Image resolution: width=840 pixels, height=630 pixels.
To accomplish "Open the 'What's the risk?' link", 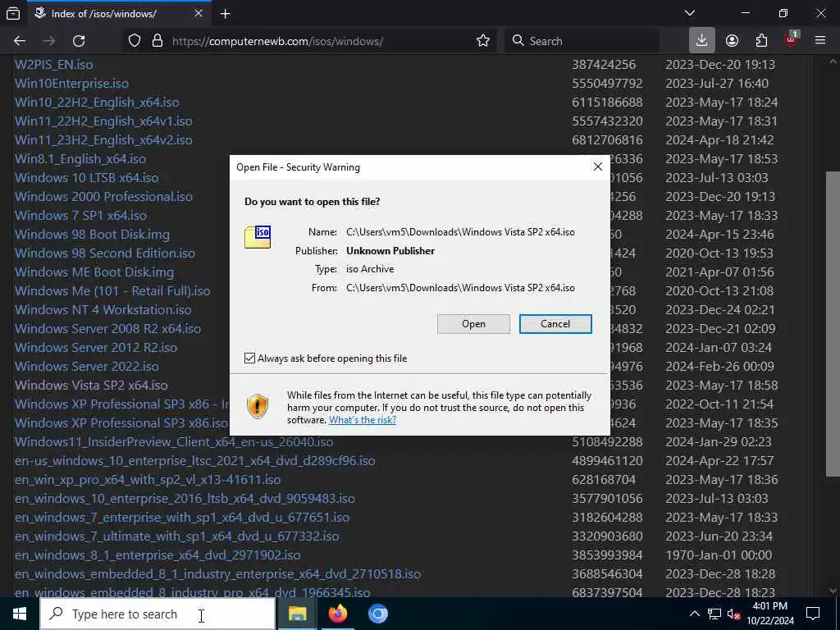I will coord(362,419).
